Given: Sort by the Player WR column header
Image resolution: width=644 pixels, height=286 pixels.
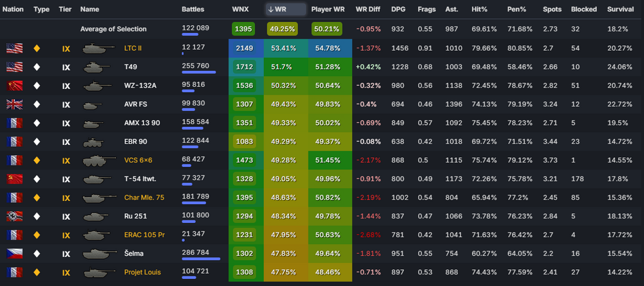Looking at the screenshot, I should click(x=328, y=9).
